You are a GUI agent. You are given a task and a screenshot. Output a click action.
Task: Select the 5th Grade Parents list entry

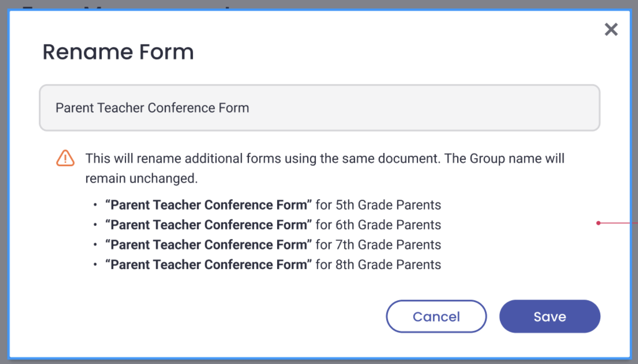pyautogui.click(x=273, y=205)
